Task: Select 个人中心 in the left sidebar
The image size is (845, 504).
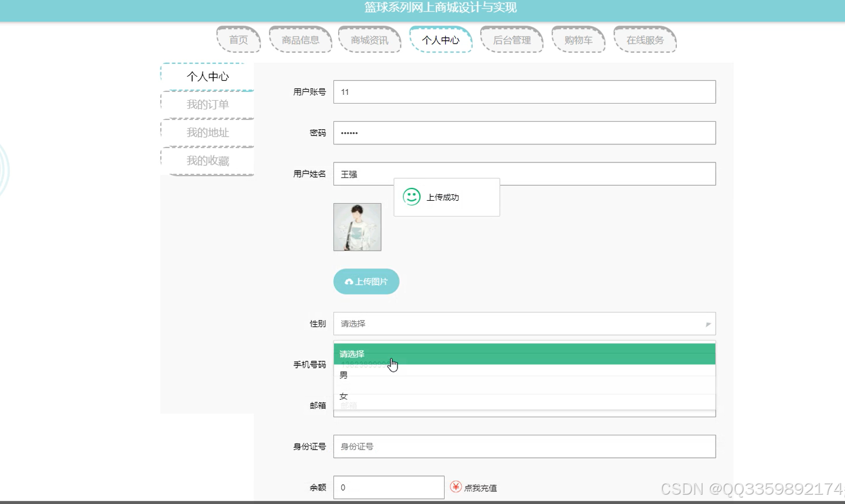Action: pos(208,77)
